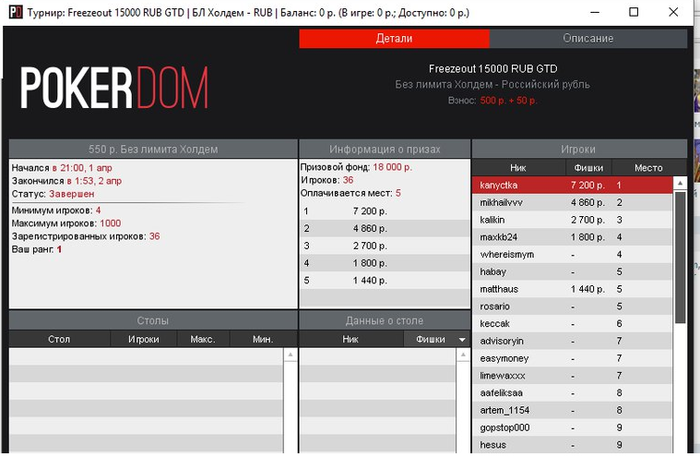Click the Закончился в 1:53, 2 апр line

(x=67, y=181)
